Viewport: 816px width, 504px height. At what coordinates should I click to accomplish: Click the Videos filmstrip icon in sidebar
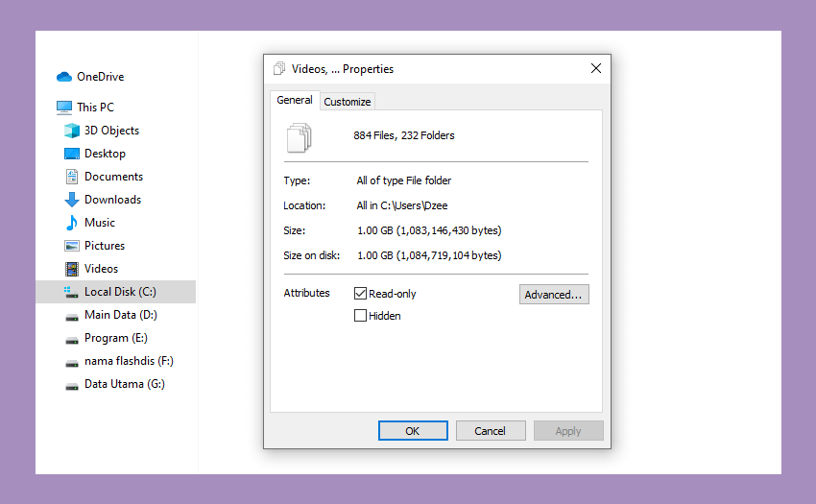(72, 269)
